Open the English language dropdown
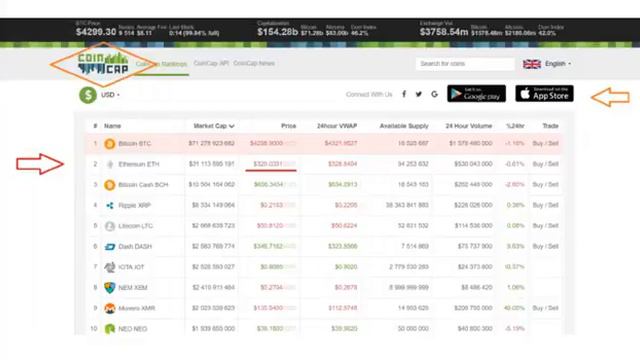 pos(558,64)
